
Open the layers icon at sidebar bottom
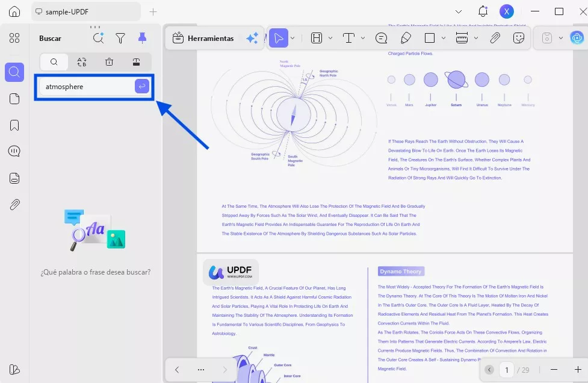click(14, 370)
